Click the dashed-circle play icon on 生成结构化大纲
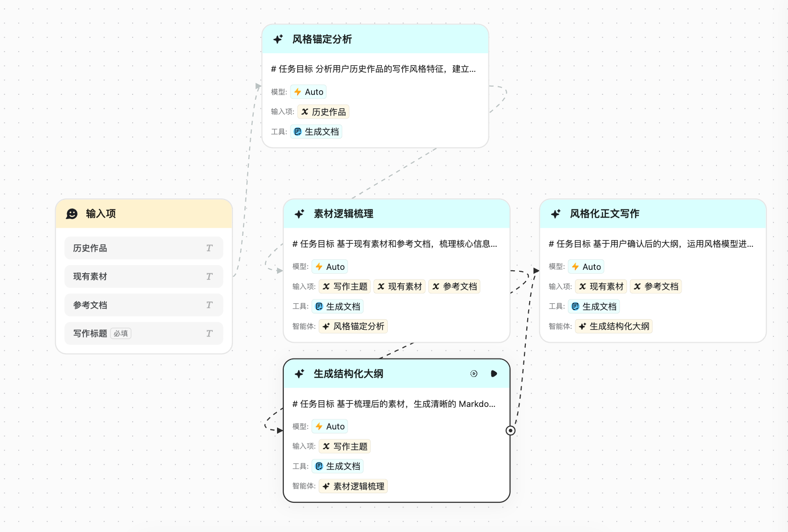This screenshot has width=788, height=532. point(474,374)
